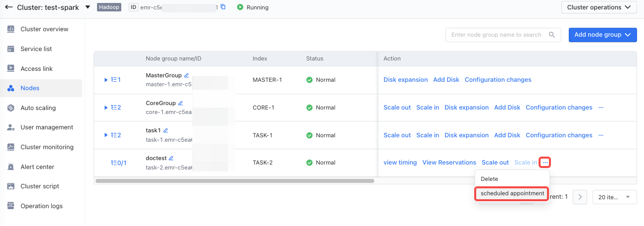Click the Normal status icon for doctest
The height and width of the screenshot is (226, 644).
(309, 163)
